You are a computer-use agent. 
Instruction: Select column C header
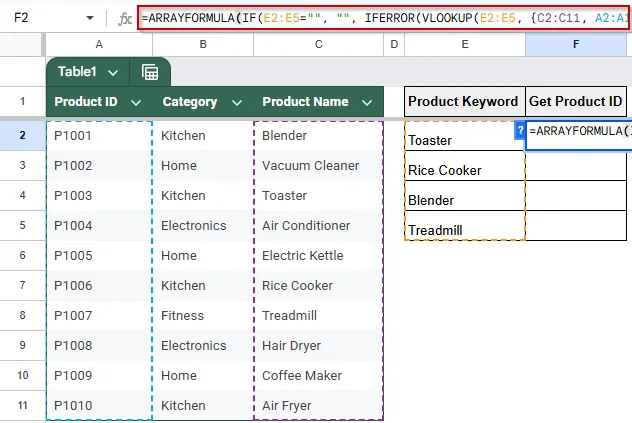point(318,45)
